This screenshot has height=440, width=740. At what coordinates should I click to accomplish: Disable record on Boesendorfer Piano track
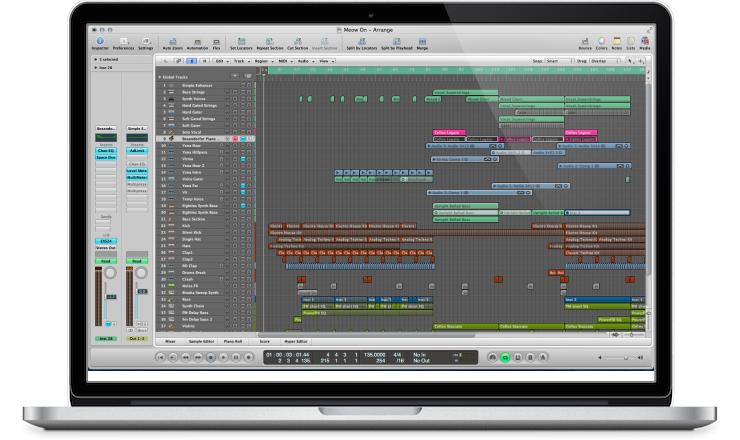coord(235,139)
